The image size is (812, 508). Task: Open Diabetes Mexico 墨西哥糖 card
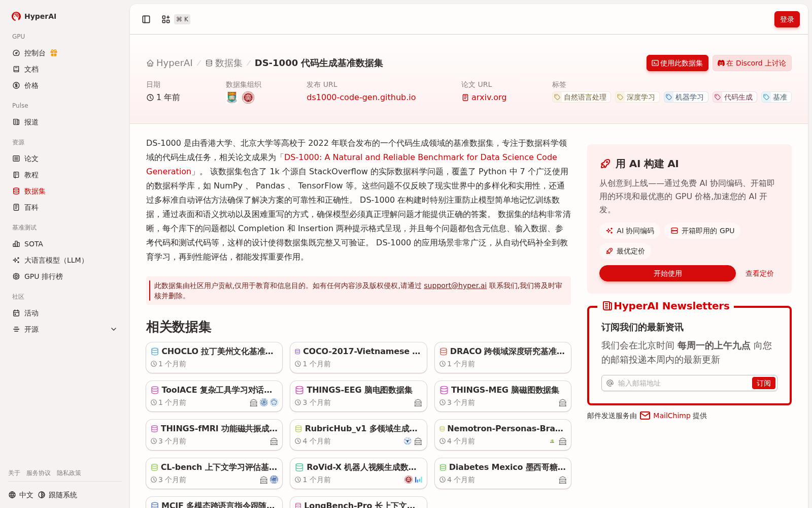[503, 473]
